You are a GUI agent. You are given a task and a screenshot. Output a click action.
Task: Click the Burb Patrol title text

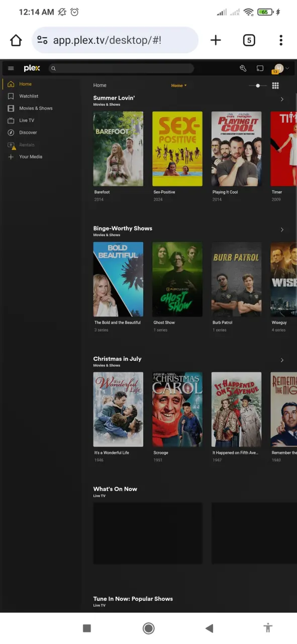pyautogui.click(x=223, y=323)
